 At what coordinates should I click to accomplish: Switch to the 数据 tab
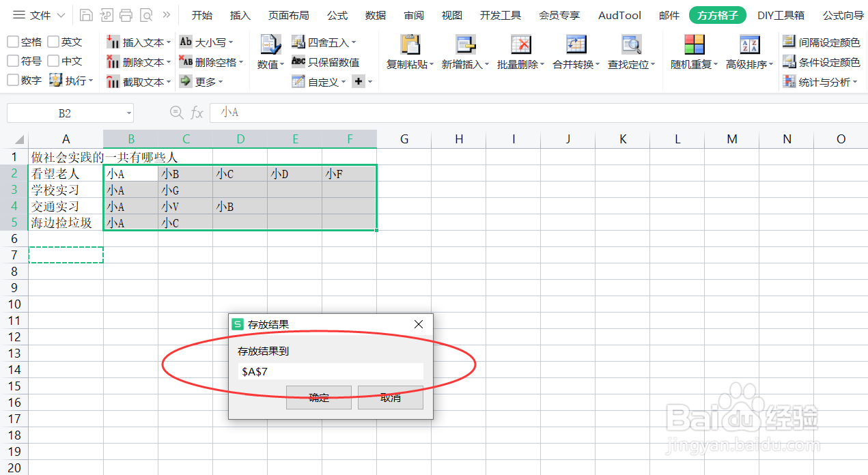[376, 15]
